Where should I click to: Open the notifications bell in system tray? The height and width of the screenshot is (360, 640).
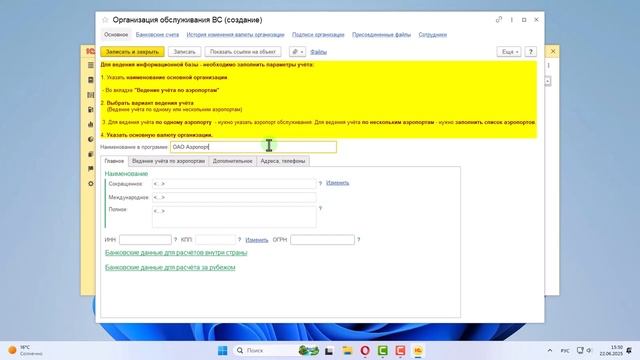(629, 351)
